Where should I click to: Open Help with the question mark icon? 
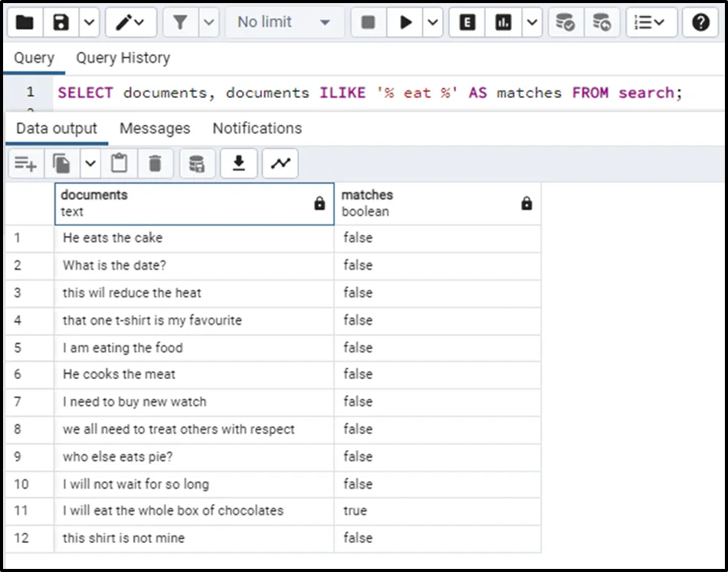point(700,23)
